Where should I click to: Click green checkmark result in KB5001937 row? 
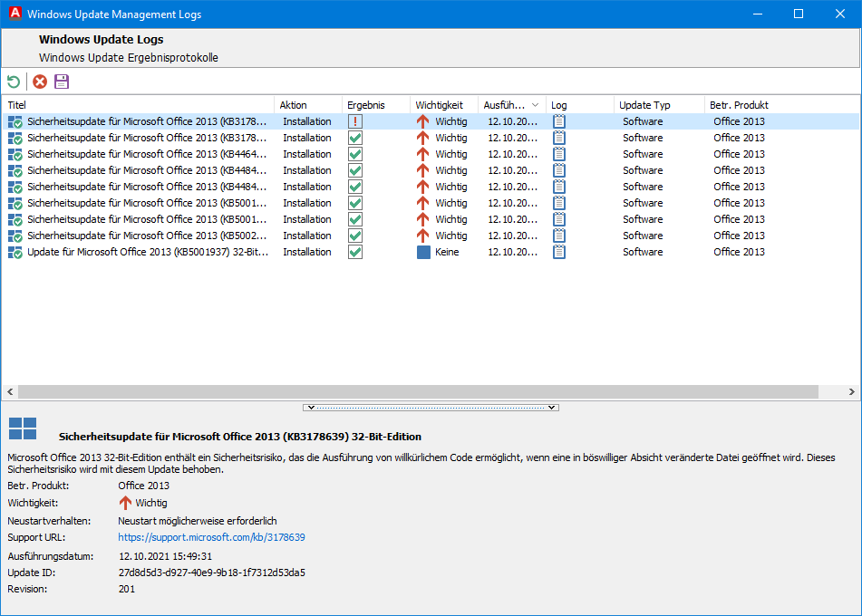[355, 252]
